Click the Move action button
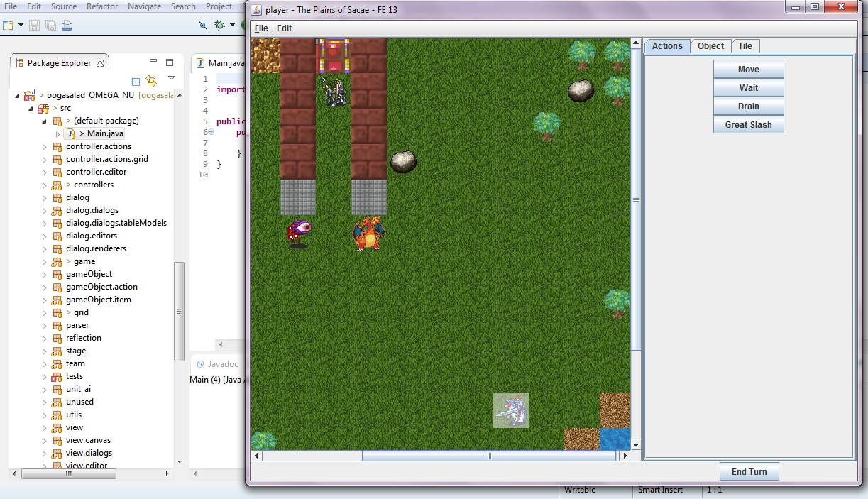This screenshot has width=868, height=499. pyautogui.click(x=749, y=70)
